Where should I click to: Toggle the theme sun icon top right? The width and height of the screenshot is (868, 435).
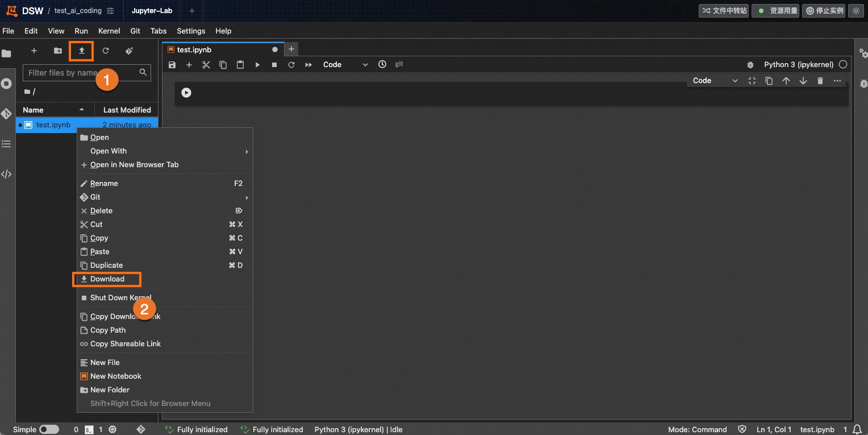pos(856,11)
